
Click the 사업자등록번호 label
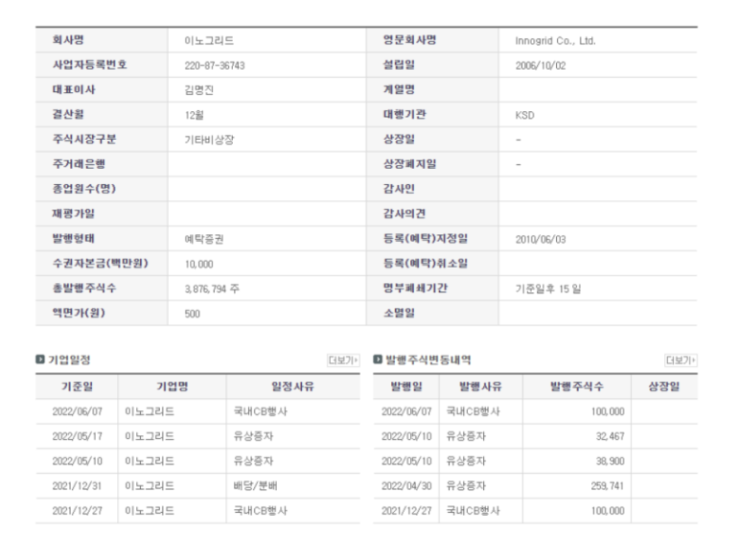[x=89, y=65]
